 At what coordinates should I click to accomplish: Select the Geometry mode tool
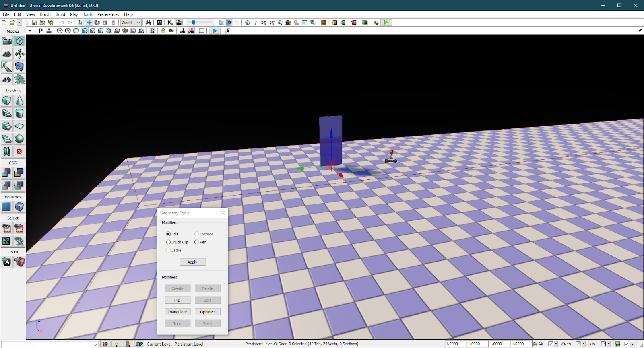19,41
